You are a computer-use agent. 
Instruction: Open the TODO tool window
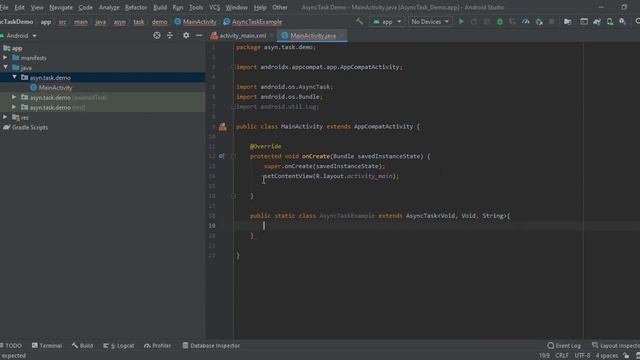[11, 346]
